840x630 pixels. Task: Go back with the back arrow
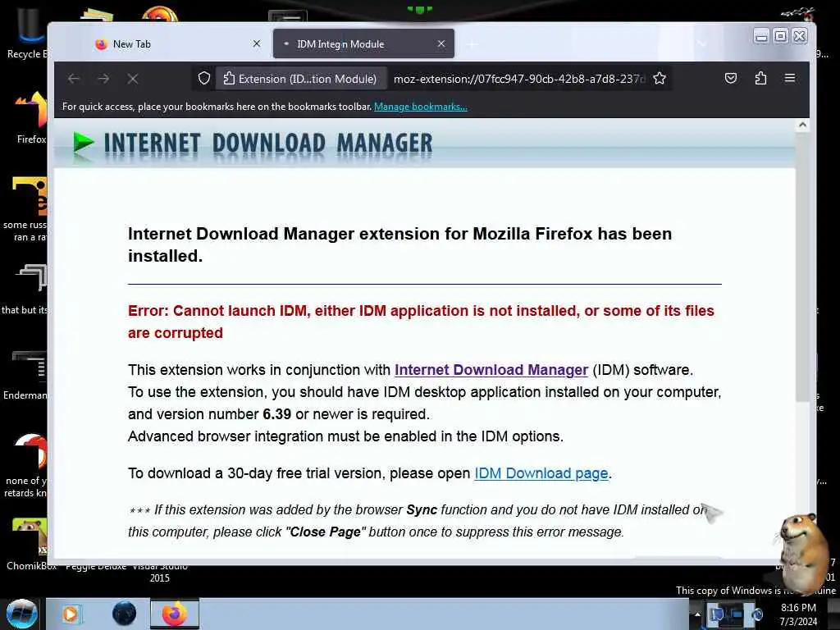click(x=74, y=79)
